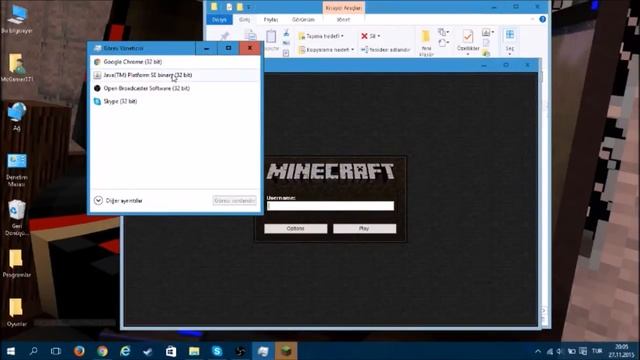Open File Explorer from the taskbar
Viewport: 640px width, 360px height.
(194, 351)
